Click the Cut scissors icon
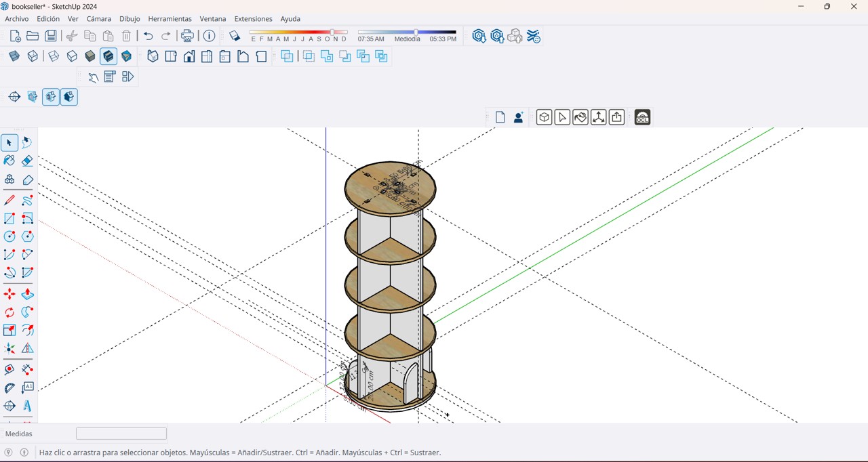 pos(72,36)
